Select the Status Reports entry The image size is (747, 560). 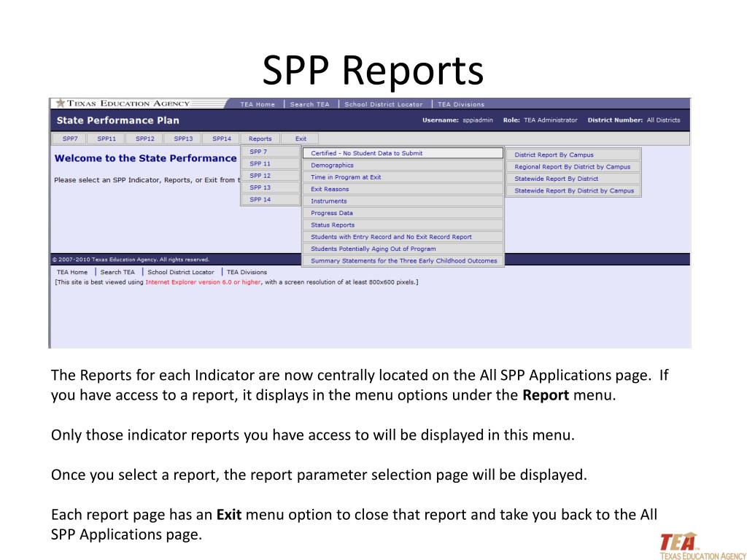pos(403,225)
